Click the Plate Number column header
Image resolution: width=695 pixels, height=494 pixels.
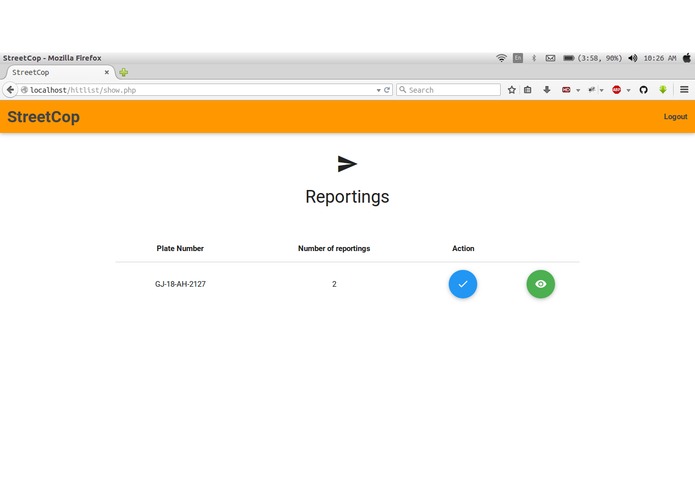[180, 249]
